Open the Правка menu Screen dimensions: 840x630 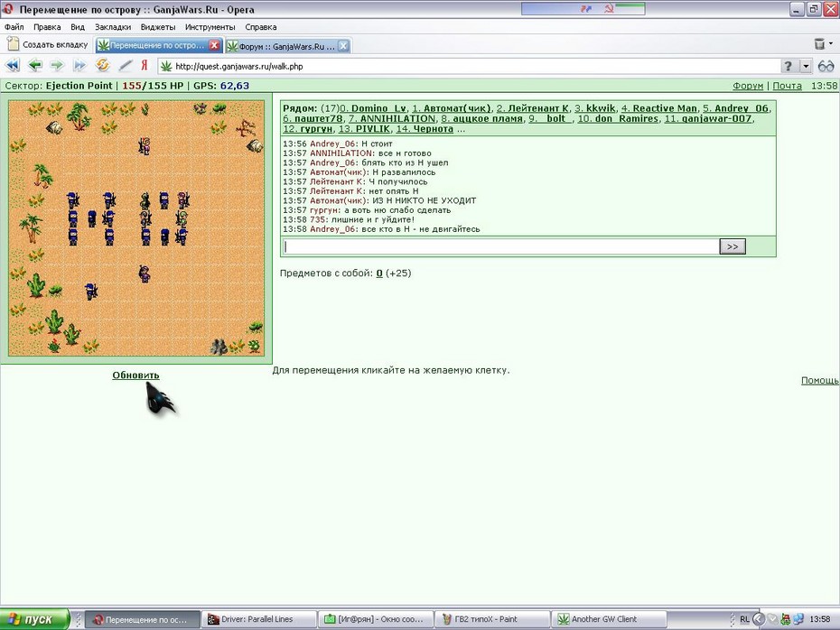click(x=47, y=27)
